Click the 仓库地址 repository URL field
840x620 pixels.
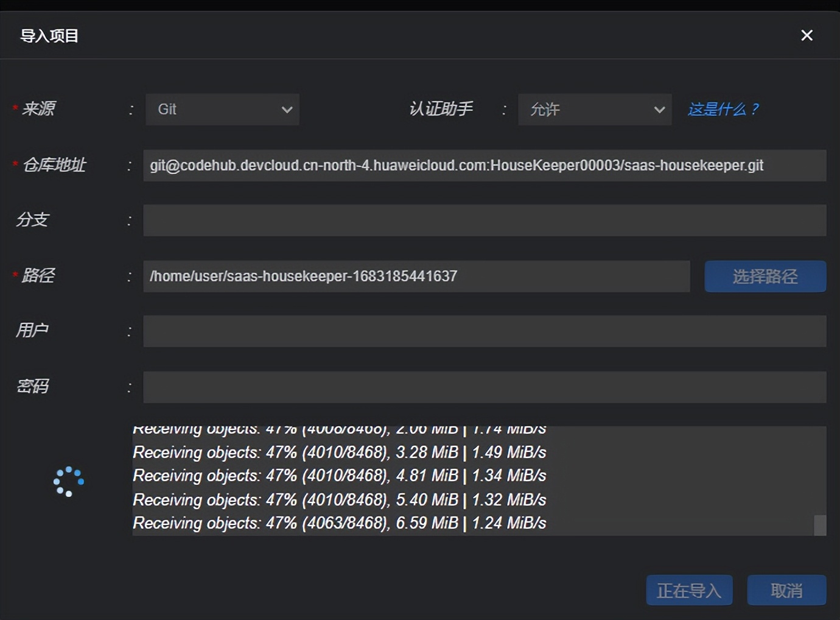coord(484,166)
